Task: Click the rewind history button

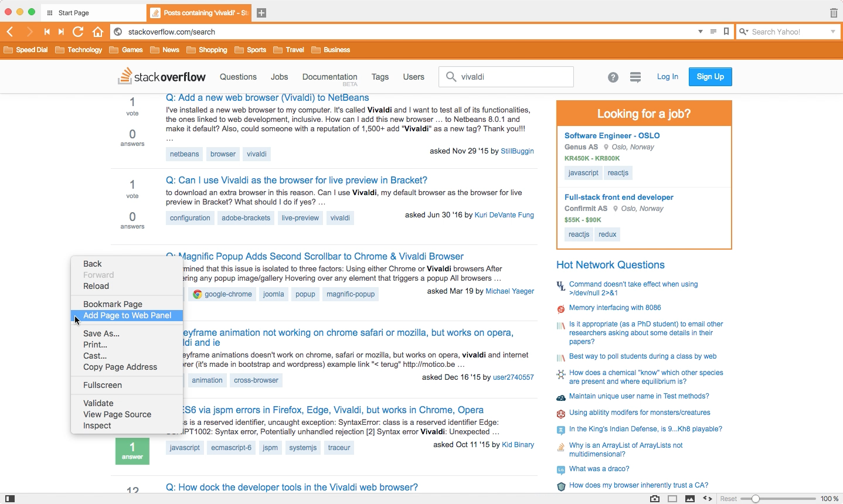Action: point(47,32)
